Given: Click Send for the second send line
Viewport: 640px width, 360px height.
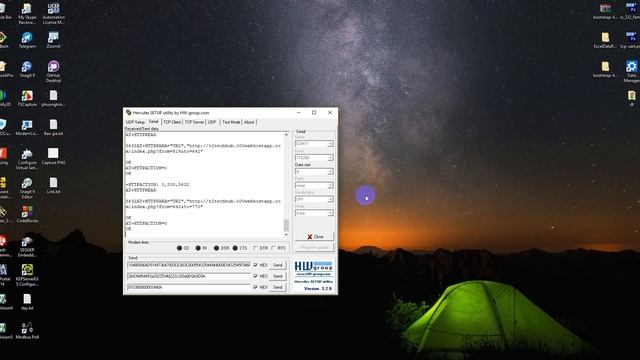Looking at the screenshot, I should click(278, 276).
